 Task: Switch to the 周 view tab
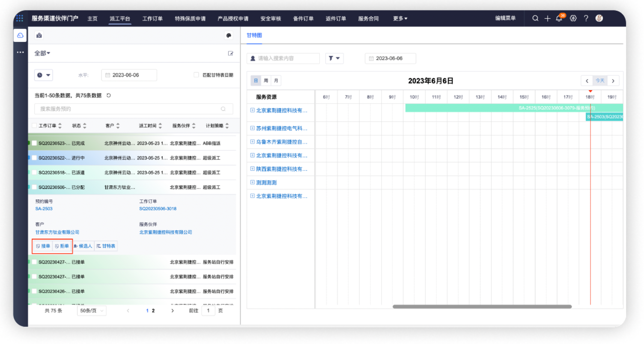[266, 80]
